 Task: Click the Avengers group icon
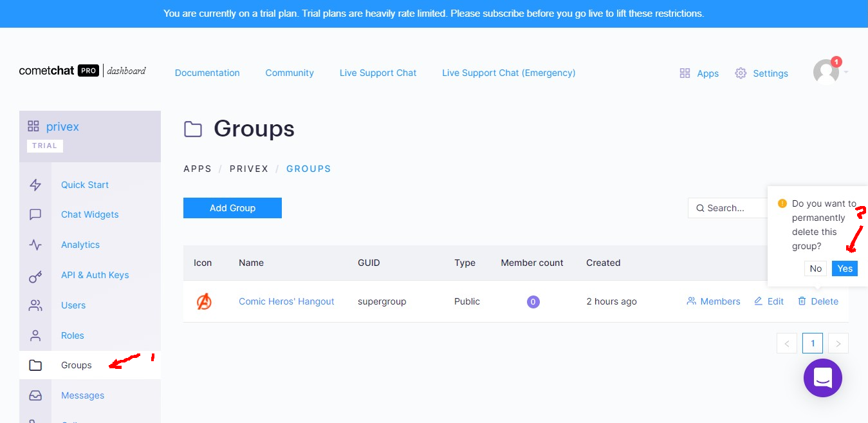click(204, 301)
